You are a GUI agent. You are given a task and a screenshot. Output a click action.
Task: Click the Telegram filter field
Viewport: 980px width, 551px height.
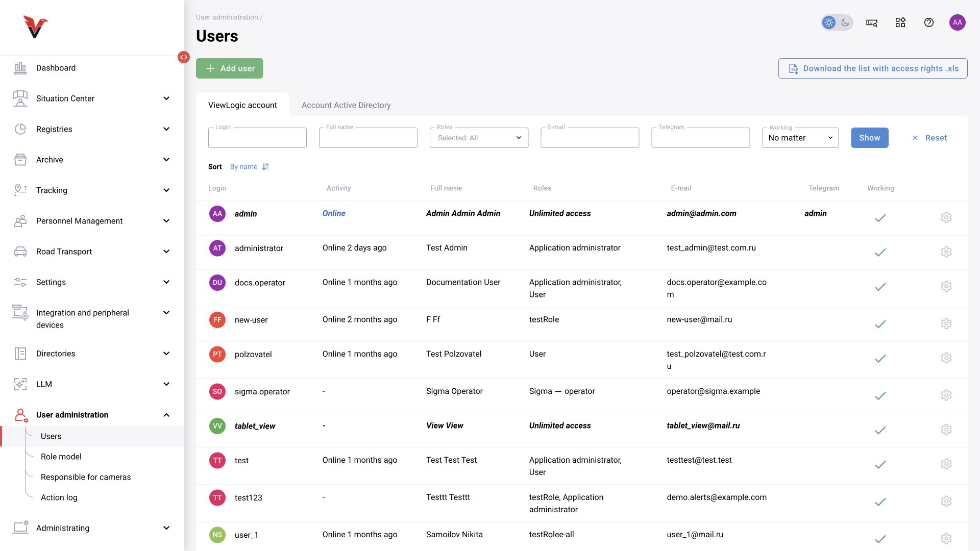click(x=700, y=138)
